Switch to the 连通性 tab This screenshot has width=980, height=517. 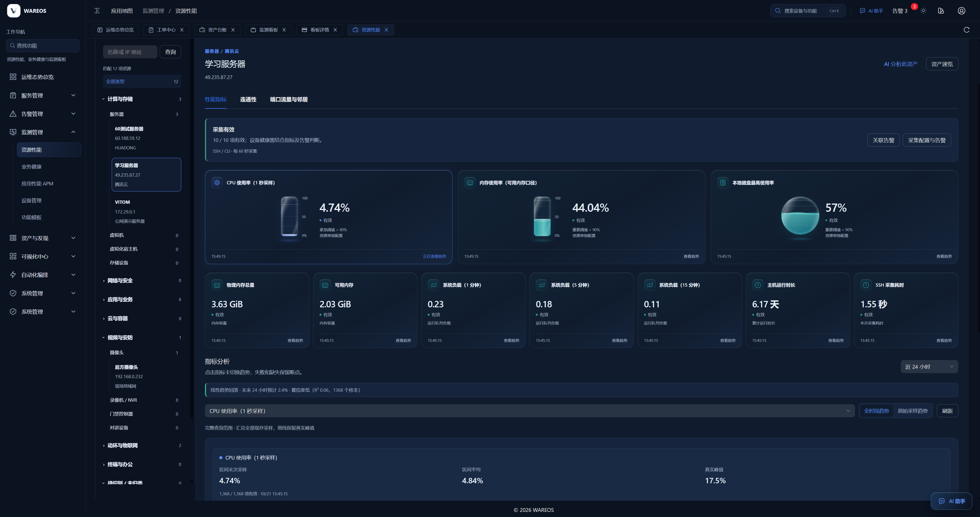248,99
